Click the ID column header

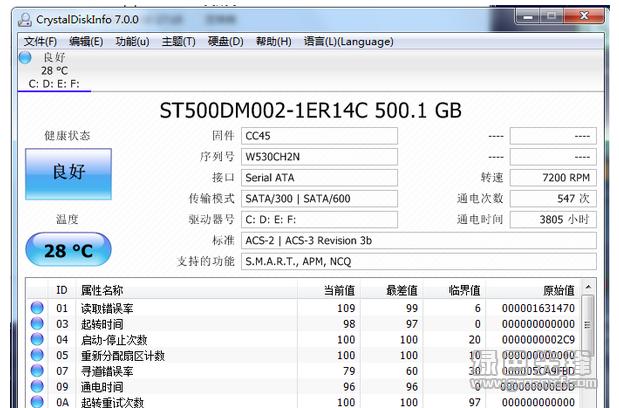coord(62,290)
